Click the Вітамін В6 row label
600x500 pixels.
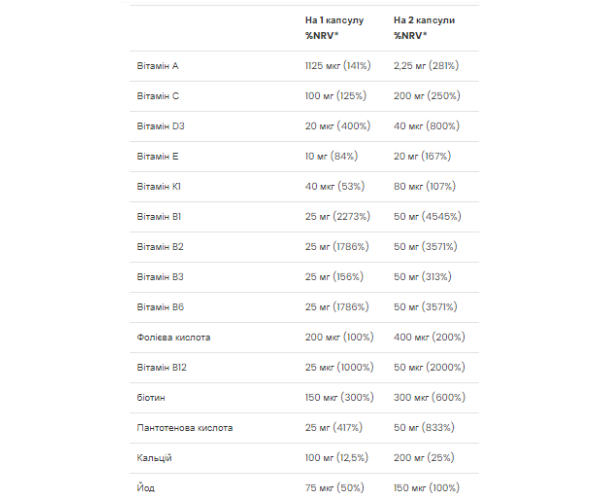pyautogui.click(x=160, y=307)
